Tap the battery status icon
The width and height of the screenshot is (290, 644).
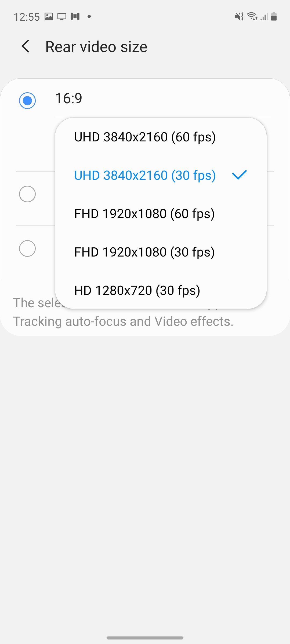274,17
